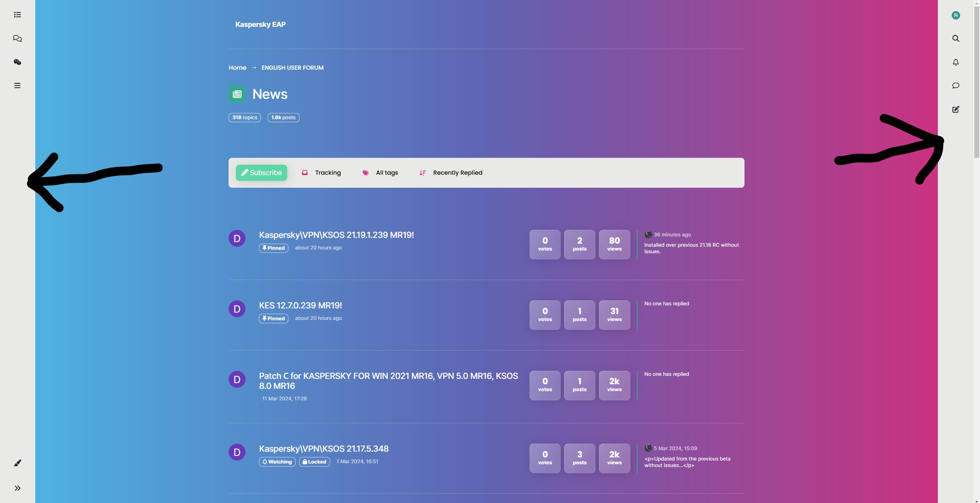Click the 5 Mar 2024, 15:09 reply timestamp
The height and width of the screenshot is (503, 980).
click(x=676, y=449)
